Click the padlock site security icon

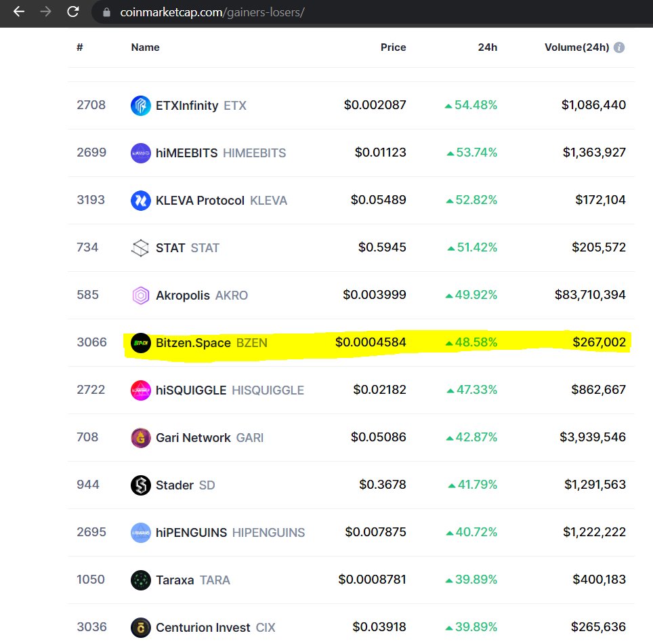coord(106,12)
